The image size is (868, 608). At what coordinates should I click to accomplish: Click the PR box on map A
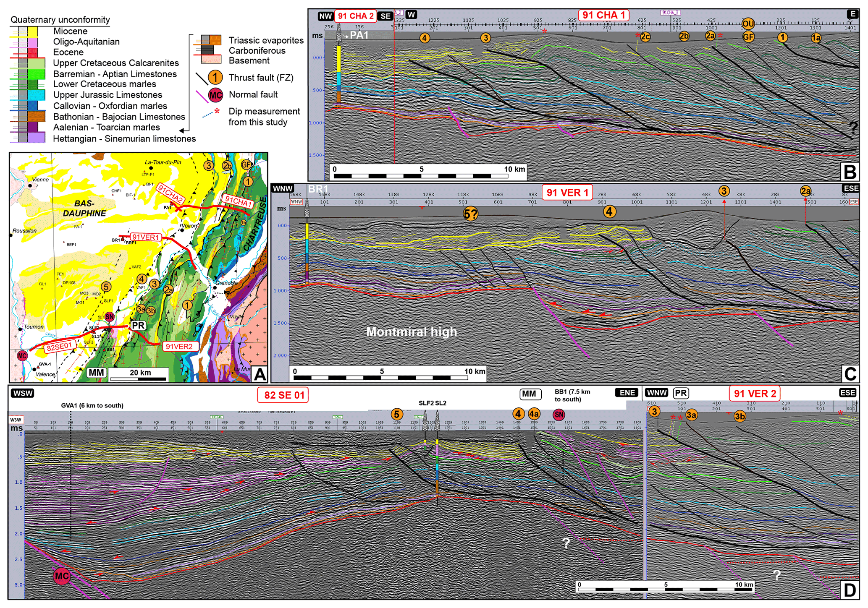click(x=138, y=326)
